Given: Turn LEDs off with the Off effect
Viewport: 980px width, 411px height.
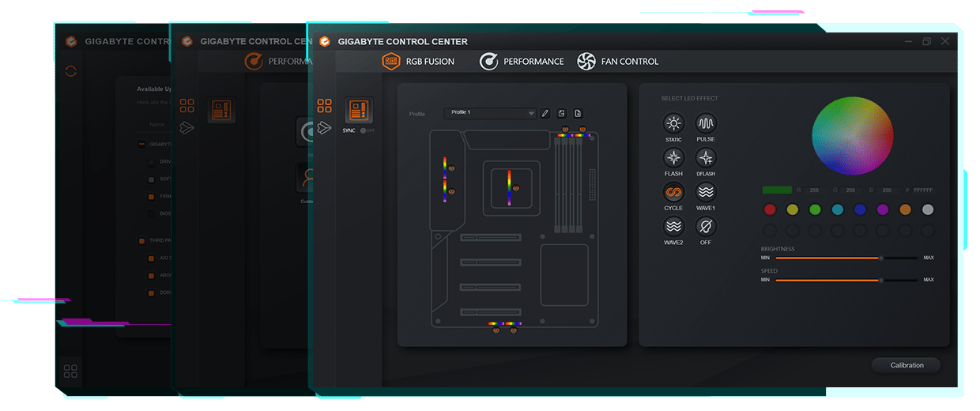Looking at the screenshot, I should pyautogui.click(x=706, y=227).
